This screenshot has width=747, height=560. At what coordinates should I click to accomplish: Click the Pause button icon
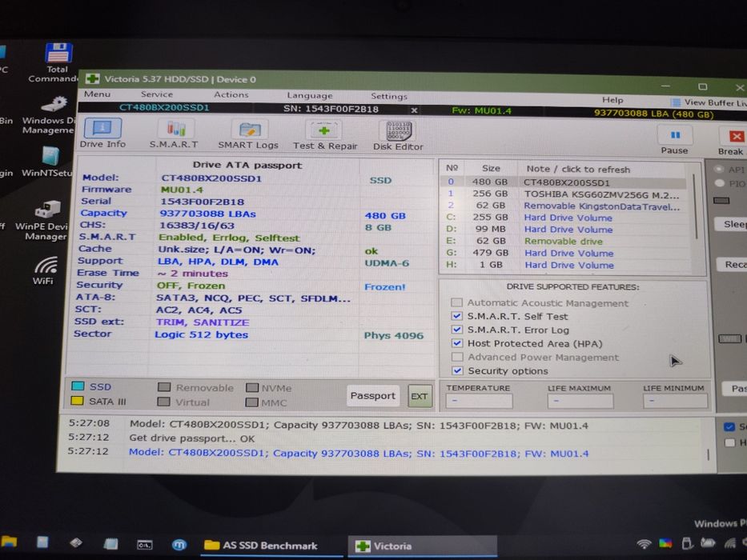pyautogui.click(x=675, y=135)
